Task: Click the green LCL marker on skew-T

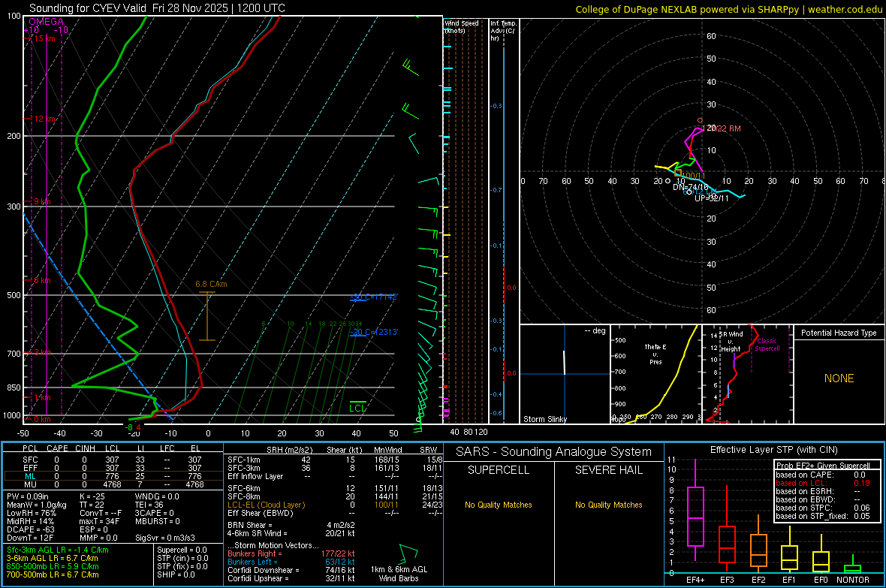Action: tap(357, 407)
